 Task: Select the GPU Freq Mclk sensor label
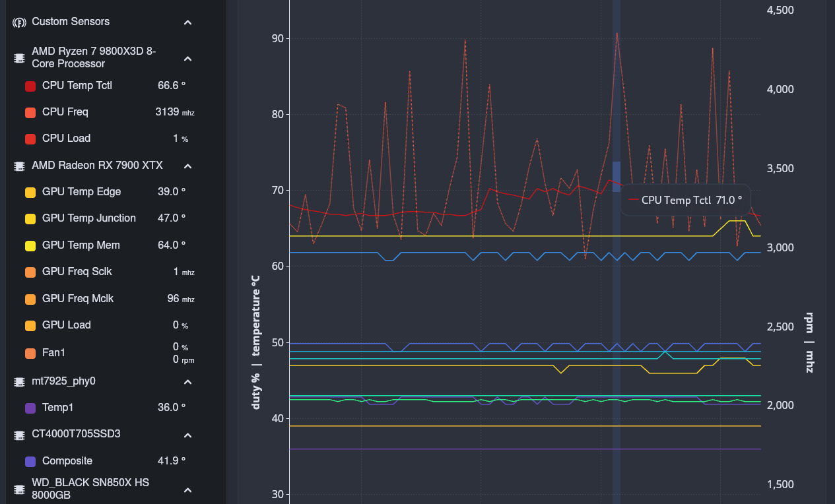coord(78,299)
